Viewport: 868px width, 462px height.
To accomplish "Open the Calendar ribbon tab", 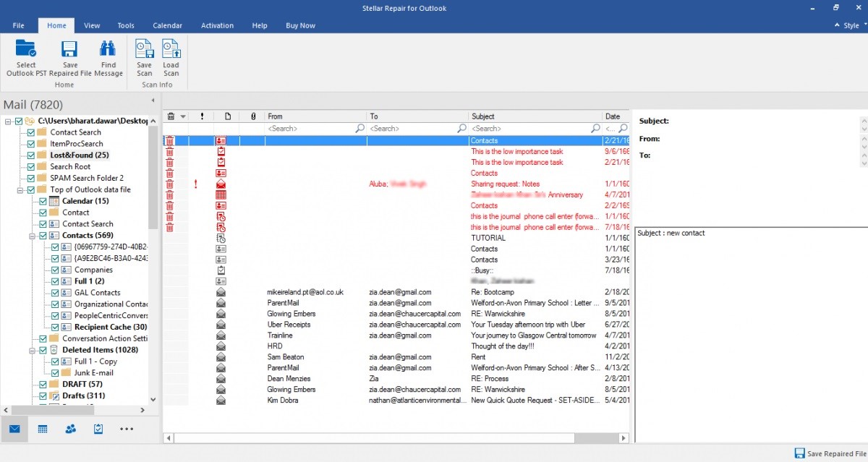I will (168, 25).
